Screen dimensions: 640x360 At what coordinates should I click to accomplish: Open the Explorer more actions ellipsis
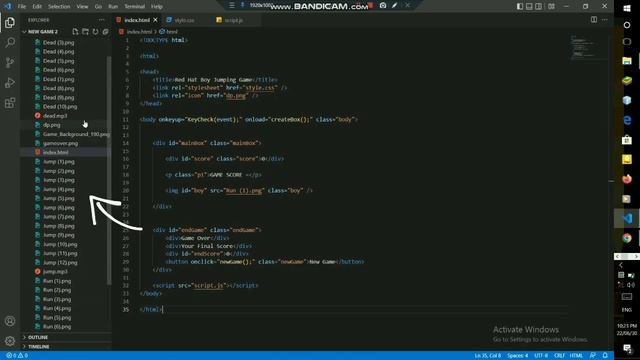(x=101, y=20)
